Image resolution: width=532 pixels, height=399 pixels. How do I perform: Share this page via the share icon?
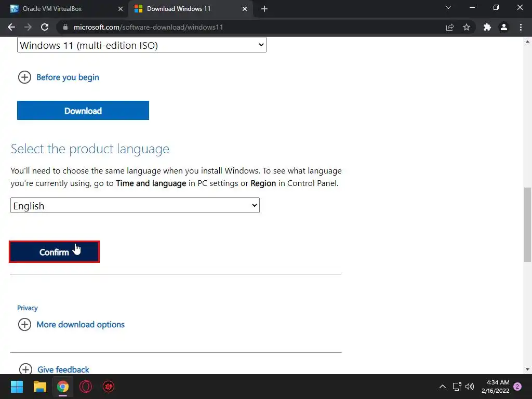coord(450,27)
